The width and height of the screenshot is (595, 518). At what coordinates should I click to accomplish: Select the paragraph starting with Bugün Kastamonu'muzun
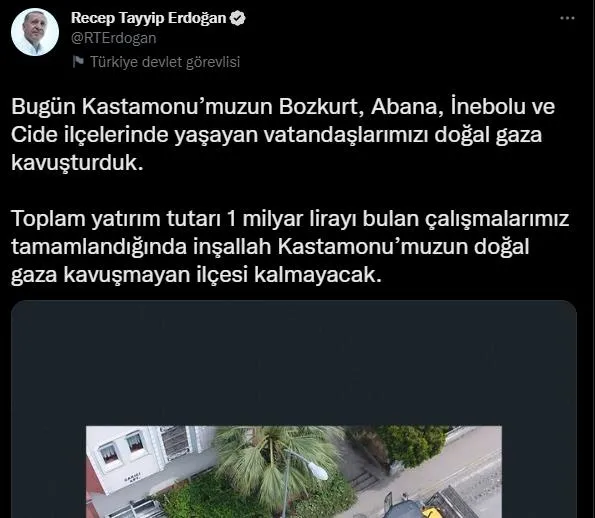pos(283,135)
